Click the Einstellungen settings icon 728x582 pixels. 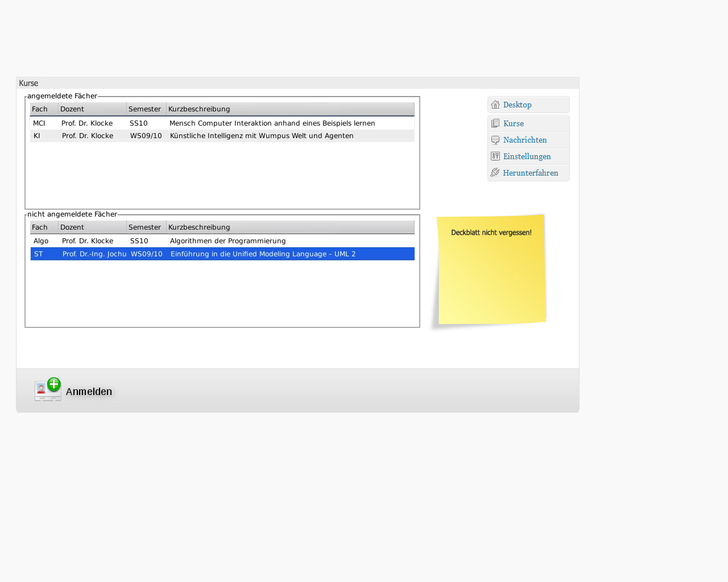[495, 156]
